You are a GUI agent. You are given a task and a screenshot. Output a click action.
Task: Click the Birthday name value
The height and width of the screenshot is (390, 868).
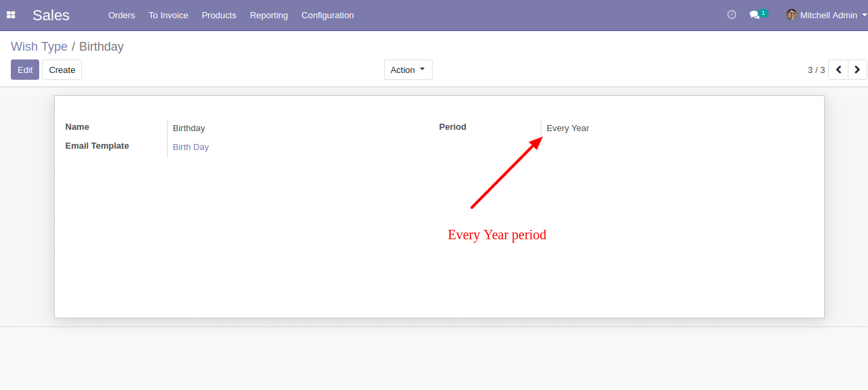click(189, 128)
